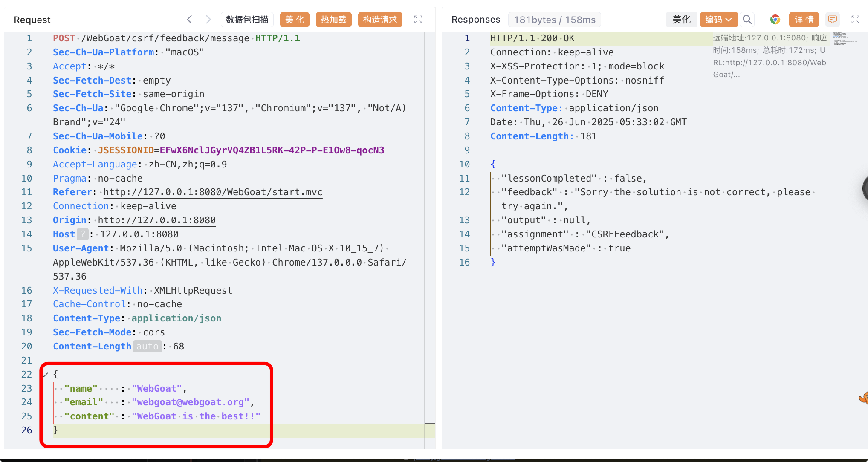
Task: Click the "WebGoat is the best!!" content value
Action: (196, 416)
